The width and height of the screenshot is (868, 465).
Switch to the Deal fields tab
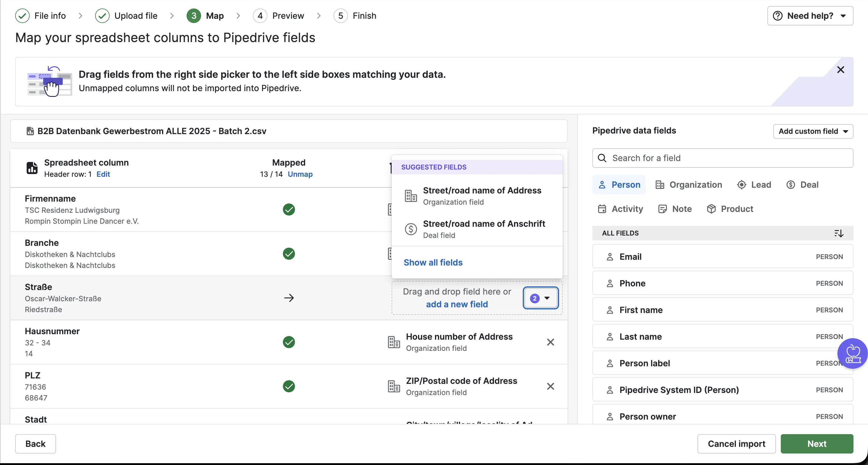pyautogui.click(x=802, y=185)
